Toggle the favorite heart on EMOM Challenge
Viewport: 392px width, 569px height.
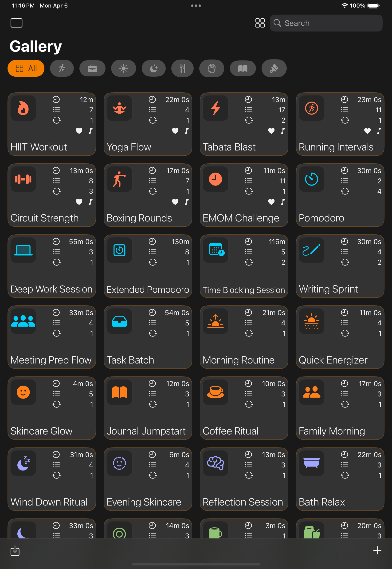[x=271, y=202]
